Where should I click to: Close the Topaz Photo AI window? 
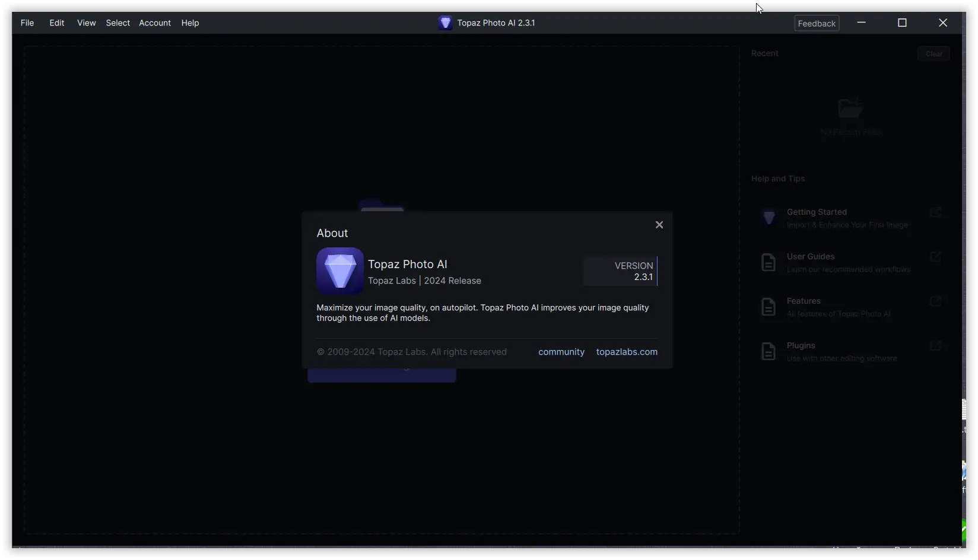tap(943, 23)
